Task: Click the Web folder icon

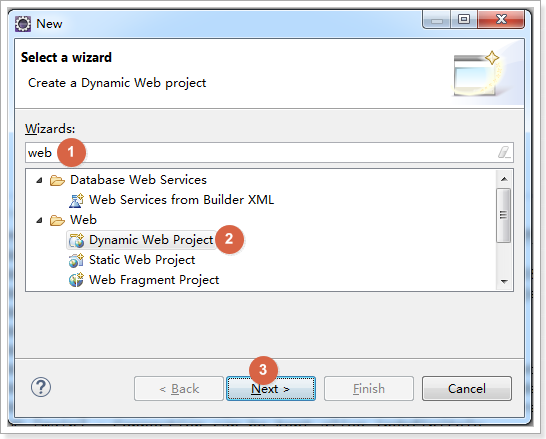Action: 57,220
